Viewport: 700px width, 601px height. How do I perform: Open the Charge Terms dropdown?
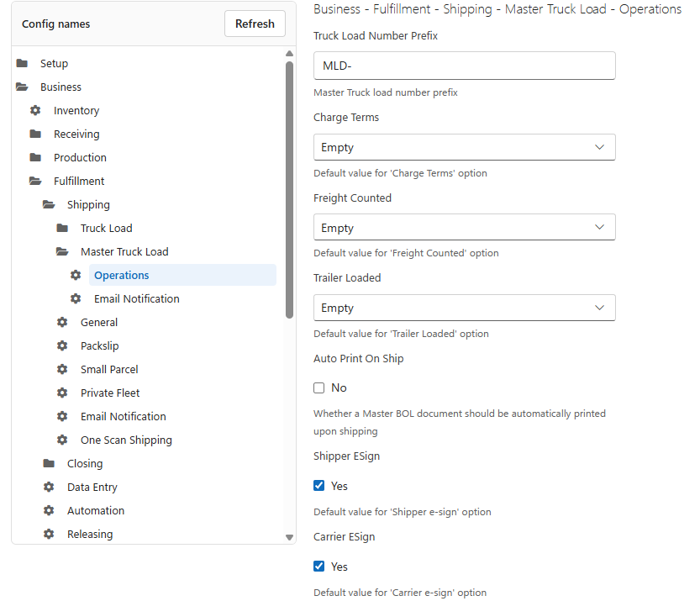(464, 147)
